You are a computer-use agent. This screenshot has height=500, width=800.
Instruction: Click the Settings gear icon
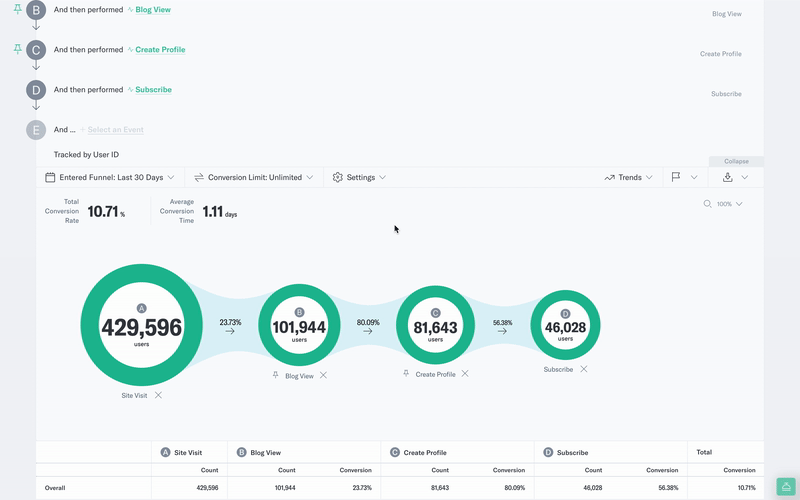(x=337, y=177)
